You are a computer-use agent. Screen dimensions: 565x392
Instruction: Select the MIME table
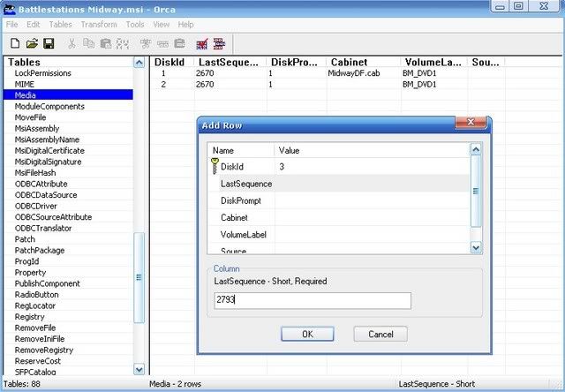pos(24,84)
